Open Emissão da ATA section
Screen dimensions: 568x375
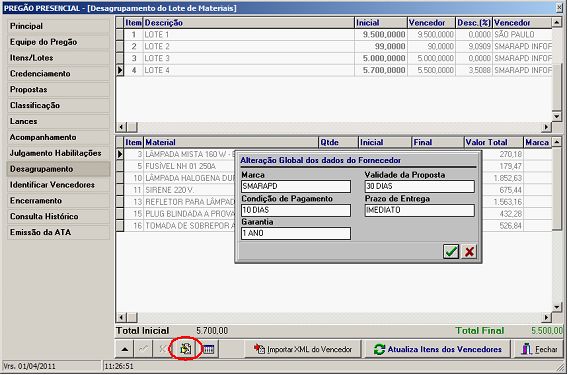point(58,232)
